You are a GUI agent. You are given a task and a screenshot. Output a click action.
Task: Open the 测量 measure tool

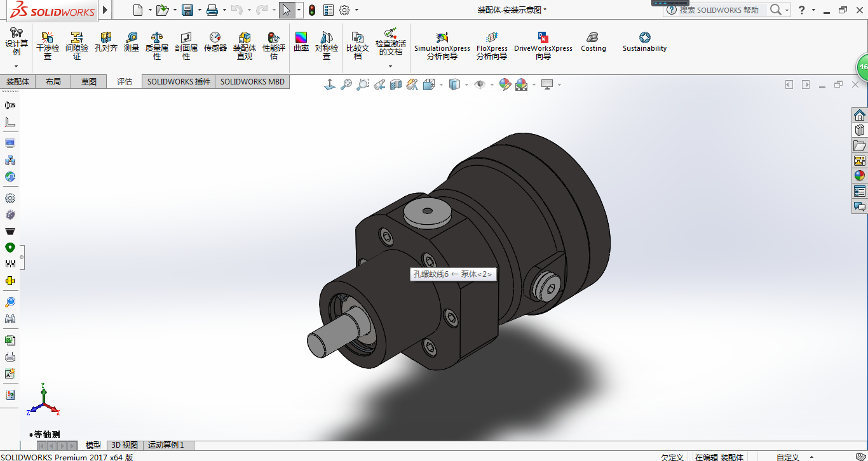point(132,43)
